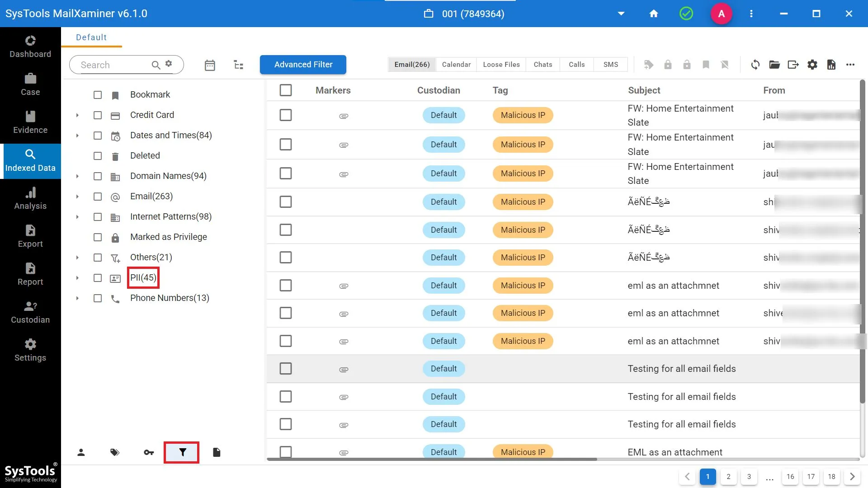The height and width of the screenshot is (488, 868).
Task: Select the filter funnel icon at bottom
Action: 182,452
